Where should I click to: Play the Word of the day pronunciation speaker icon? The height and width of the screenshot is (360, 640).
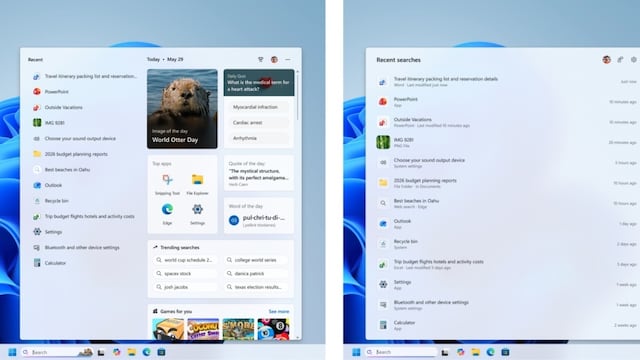click(x=234, y=220)
